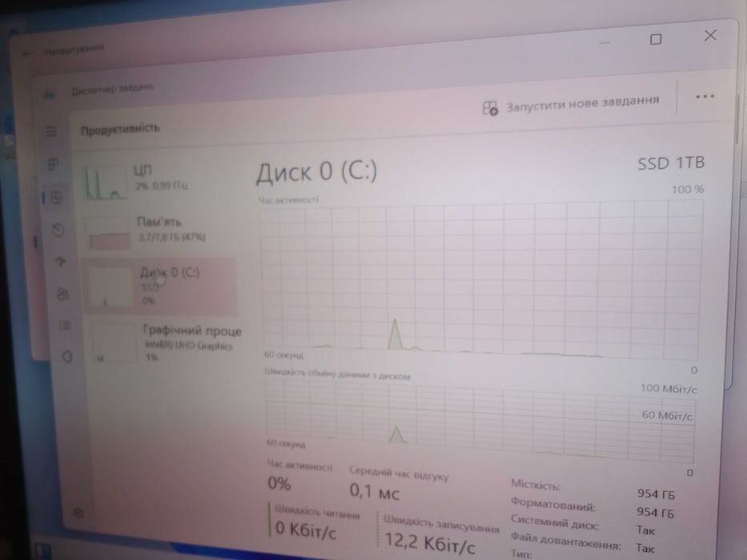Go back in the Налаштування window behind
Screen dimensions: 747x560
pyautogui.click(x=26, y=53)
